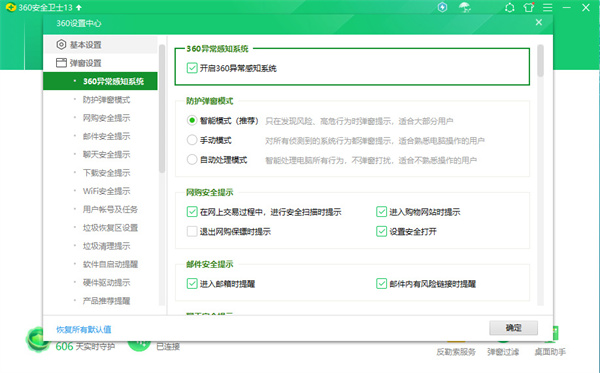Click the 360 logo icon in title bar
600x373 pixels.
click(x=11, y=7)
